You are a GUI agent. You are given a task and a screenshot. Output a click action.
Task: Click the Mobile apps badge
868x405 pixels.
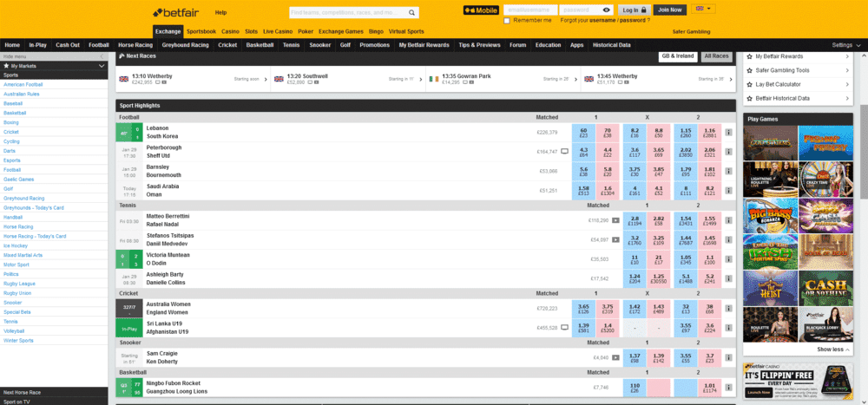pyautogui.click(x=481, y=10)
